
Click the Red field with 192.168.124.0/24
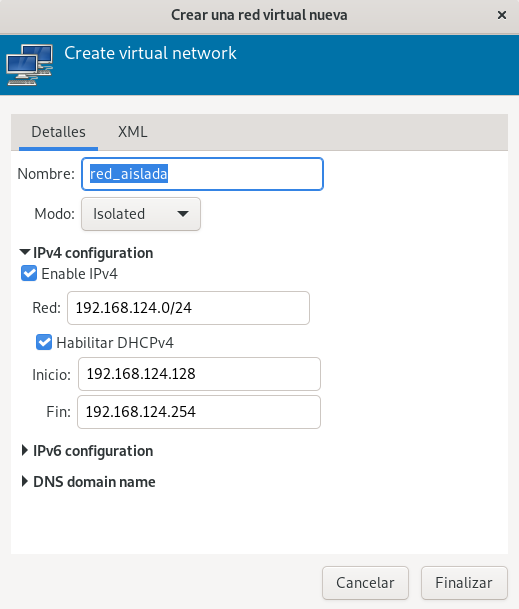point(188,308)
